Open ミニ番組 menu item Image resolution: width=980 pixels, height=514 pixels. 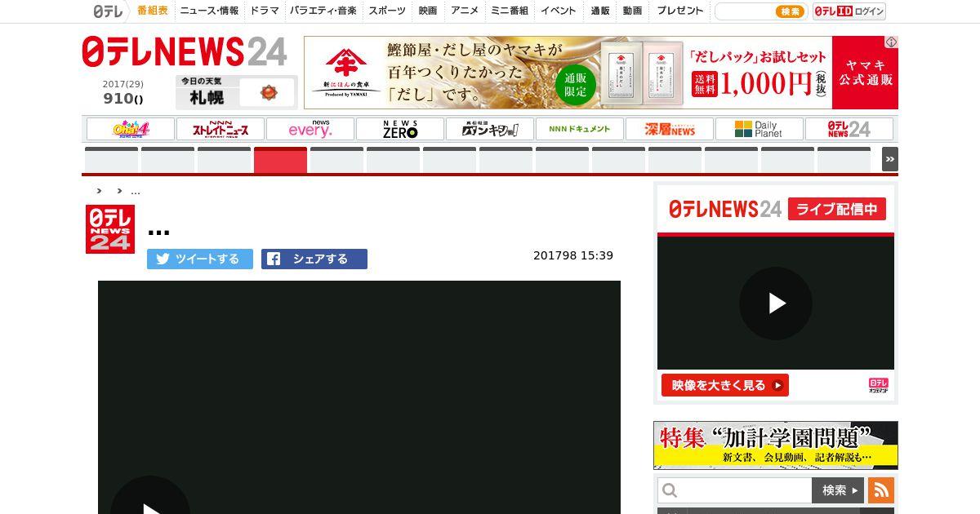(x=510, y=11)
